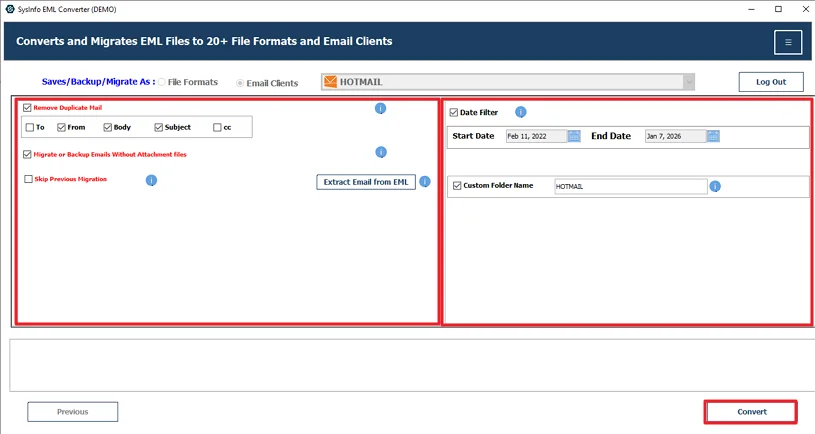The width and height of the screenshot is (815, 434).
Task: Click the Start Date field Feb 11, 2022
Action: pyautogui.click(x=536, y=136)
